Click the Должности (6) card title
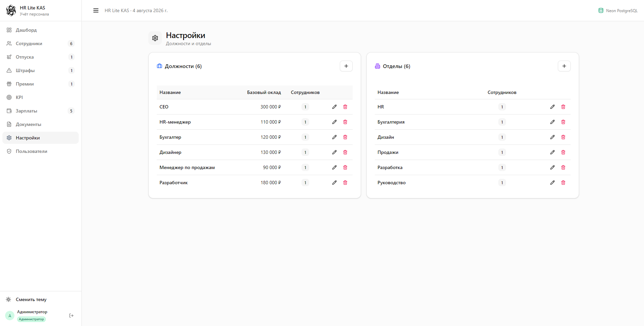Image resolution: width=644 pixels, height=326 pixels. (183, 66)
